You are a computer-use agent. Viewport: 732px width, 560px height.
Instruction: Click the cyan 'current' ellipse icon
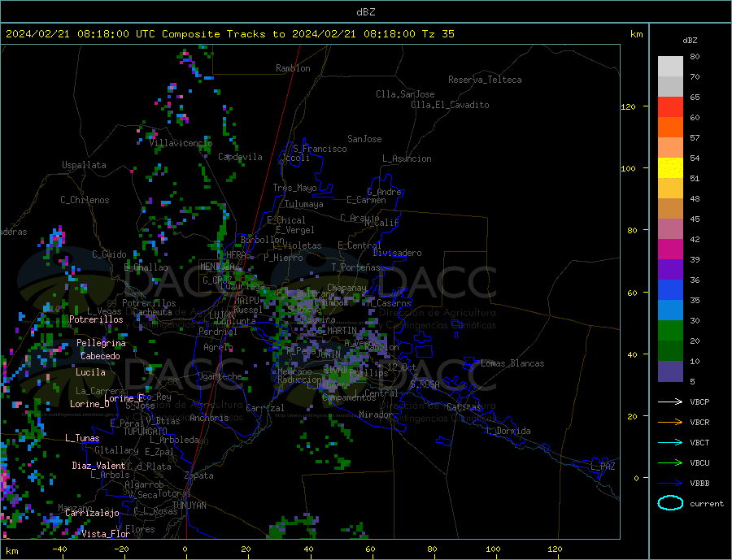tap(670, 502)
